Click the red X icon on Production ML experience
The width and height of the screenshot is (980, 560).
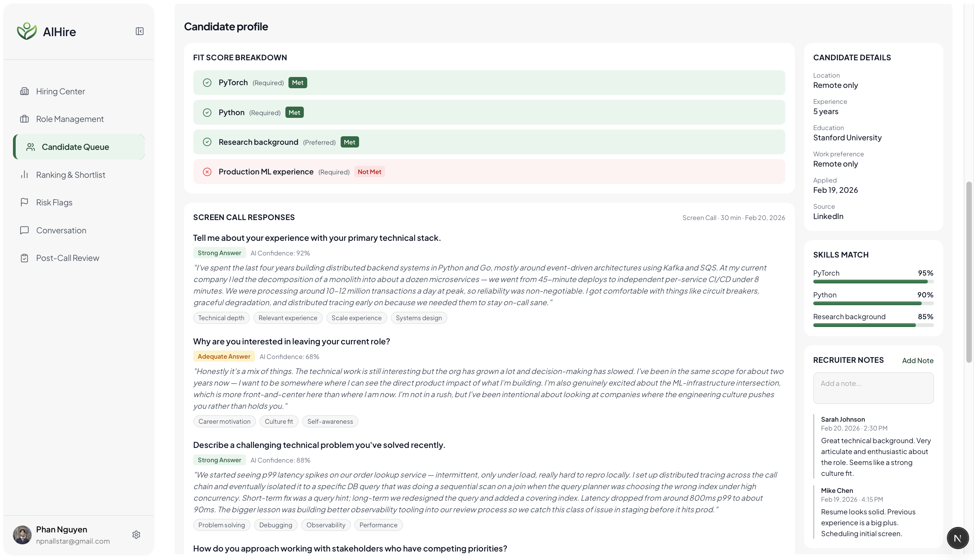(x=207, y=172)
